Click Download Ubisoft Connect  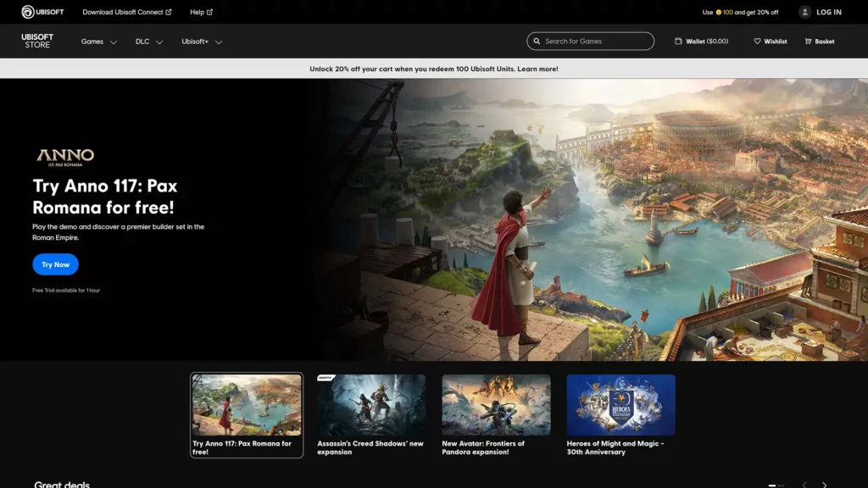[x=127, y=12]
